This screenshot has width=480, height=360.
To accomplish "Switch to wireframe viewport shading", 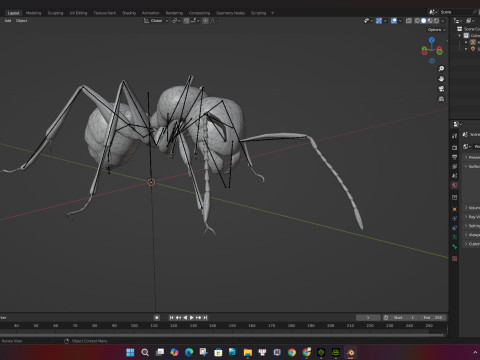I will coord(417,21).
